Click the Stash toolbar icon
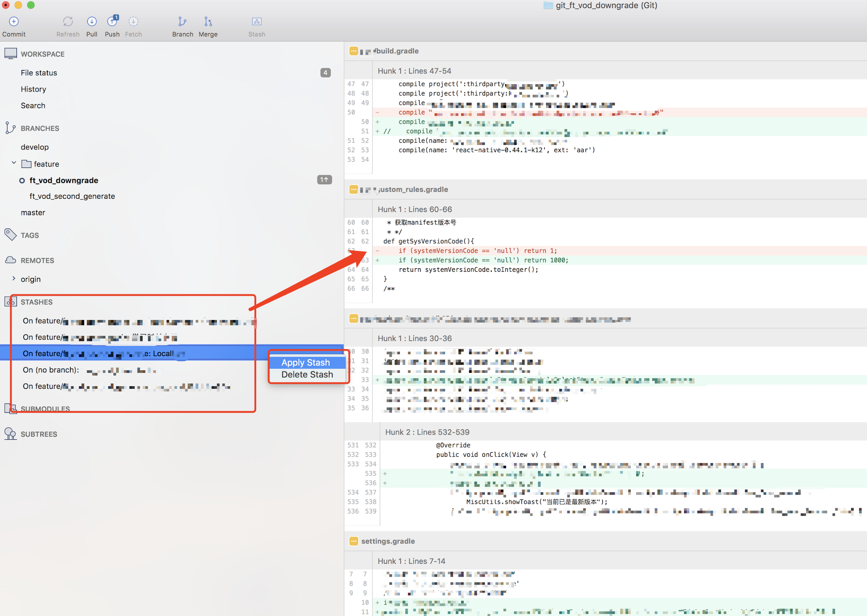Screen dimensions: 867x616 257,22
